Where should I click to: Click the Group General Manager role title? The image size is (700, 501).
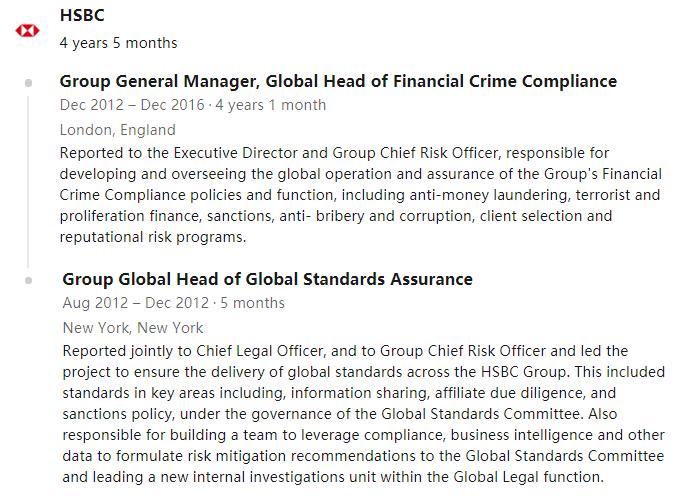tap(338, 81)
